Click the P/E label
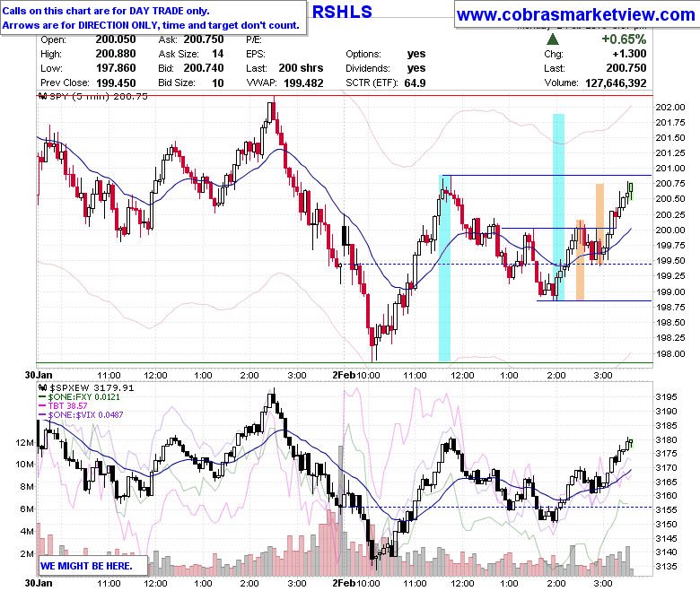Viewport: 700px width, 591px height. (254, 39)
